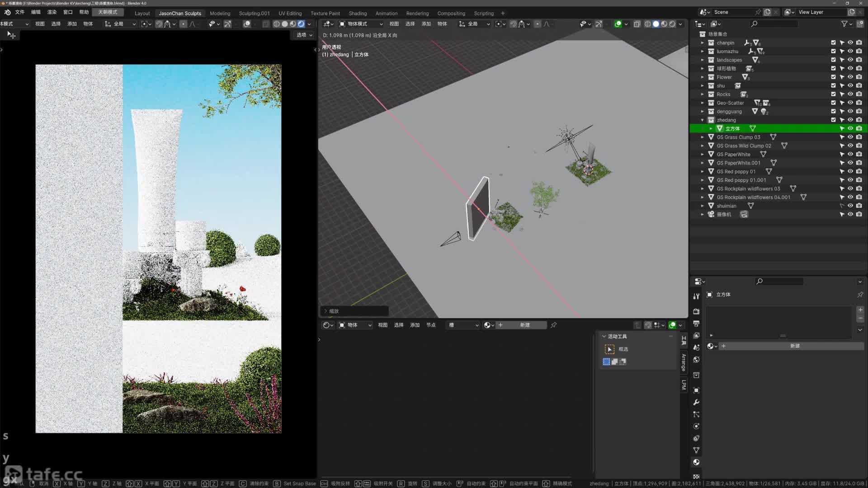Open the 物体模式 mode dropdown in right viewport

(361, 24)
